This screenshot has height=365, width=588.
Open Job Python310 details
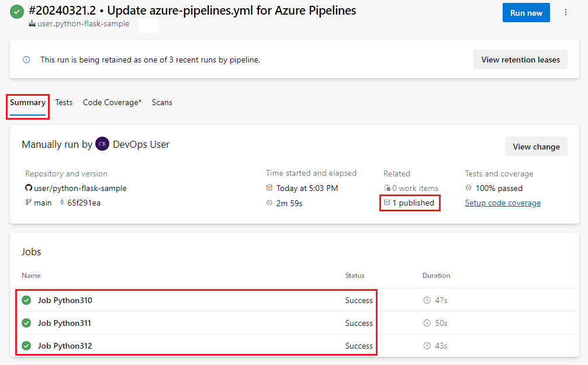click(x=65, y=300)
